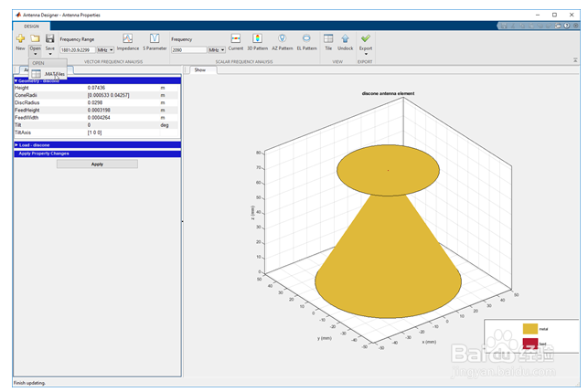Open the Impedance plot

pyautogui.click(x=127, y=42)
